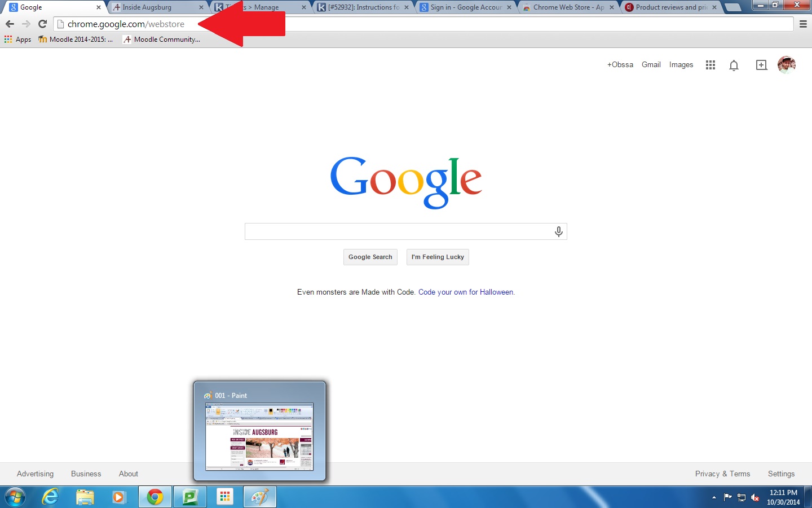This screenshot has width=812, height=508.
Task: Open the Publisher taskbar icon
Action: point(190,497)
